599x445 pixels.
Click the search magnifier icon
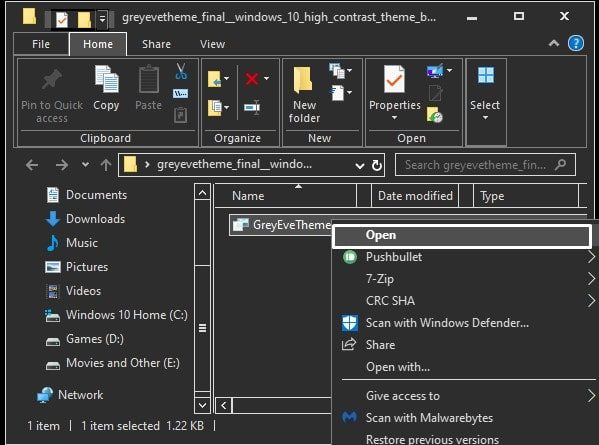point(560,165)
